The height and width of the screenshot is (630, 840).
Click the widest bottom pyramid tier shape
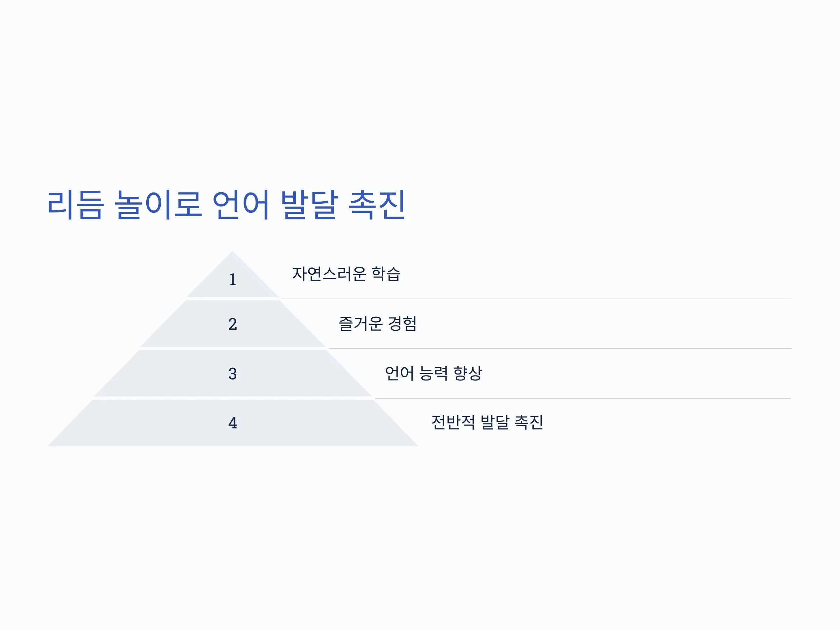tap(232, 423)
